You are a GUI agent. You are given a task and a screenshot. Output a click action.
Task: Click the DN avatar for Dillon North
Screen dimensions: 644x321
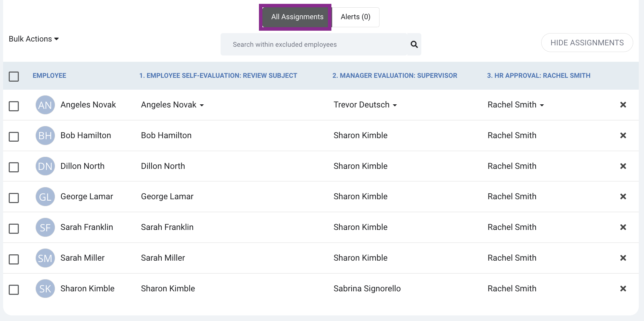tap(45, 166)
